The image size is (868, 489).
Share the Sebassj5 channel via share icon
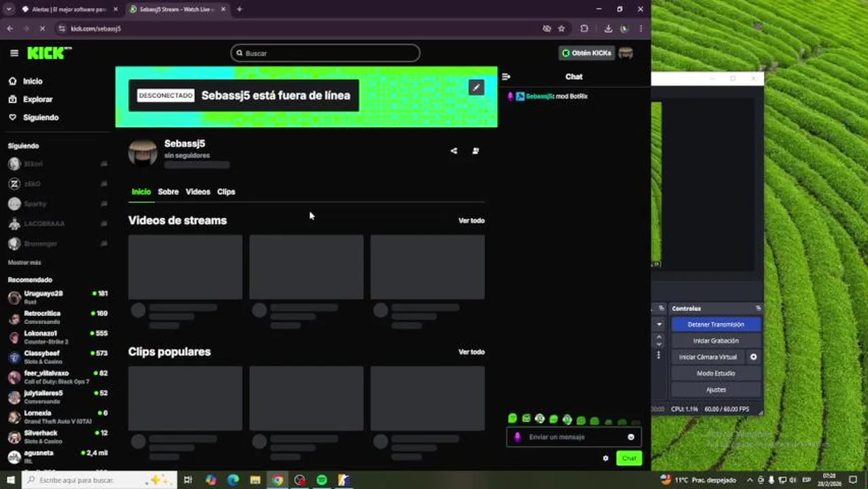pyautogui.click(x=454, y=151)
